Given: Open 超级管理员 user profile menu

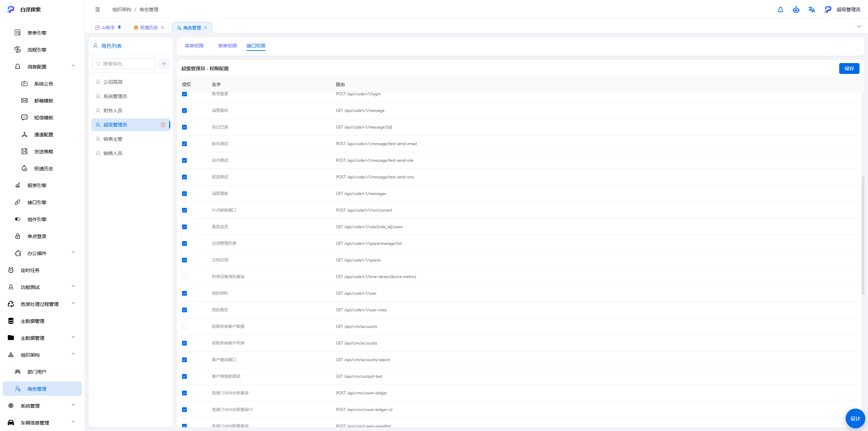Looking at the screenshot, I should coord(842,9).
